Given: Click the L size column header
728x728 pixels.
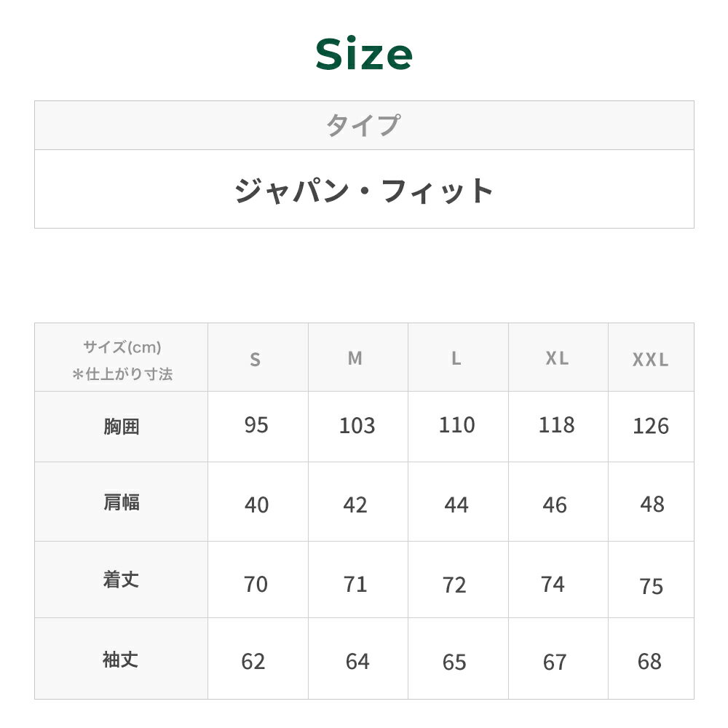Looking at the screenshot, I should 456,358.
